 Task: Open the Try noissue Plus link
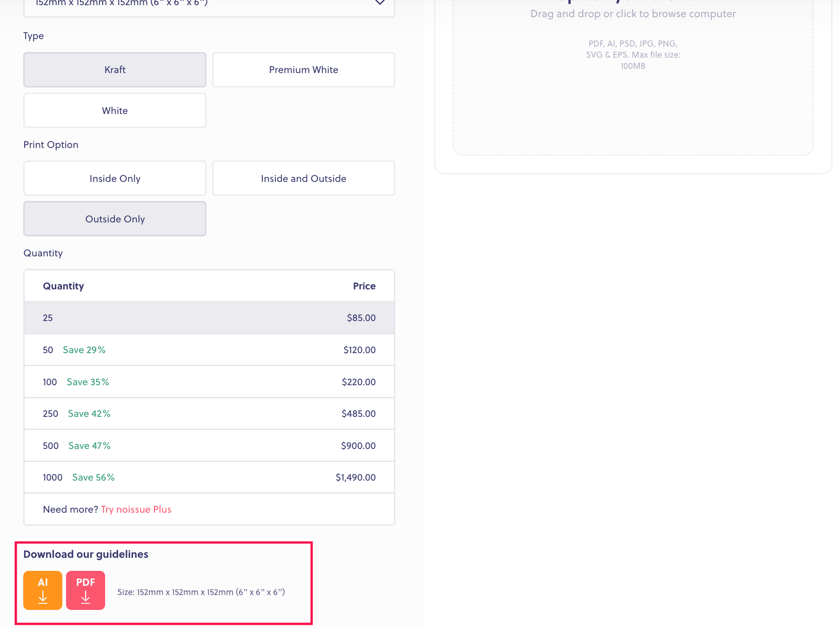click(x=136, y=509)
